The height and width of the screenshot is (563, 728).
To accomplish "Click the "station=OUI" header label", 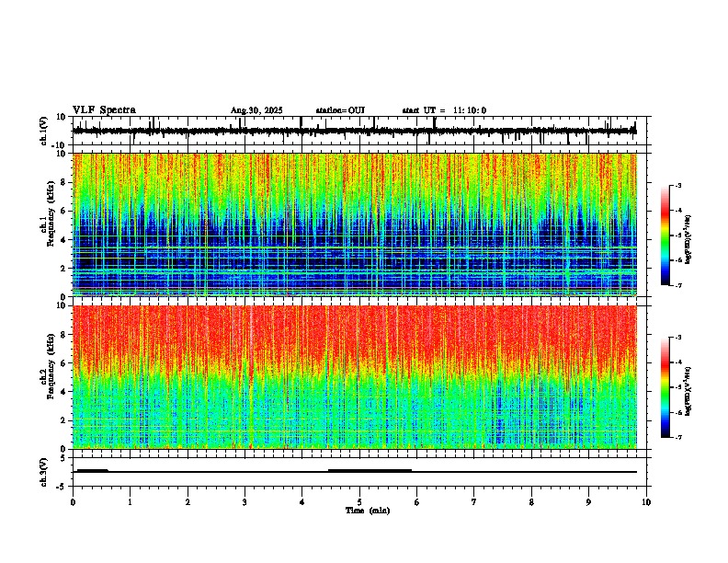I will click(x=340, y=110).
